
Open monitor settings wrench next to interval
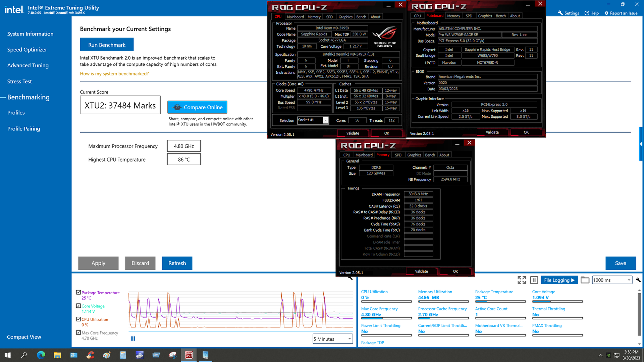tap(638, 280)
